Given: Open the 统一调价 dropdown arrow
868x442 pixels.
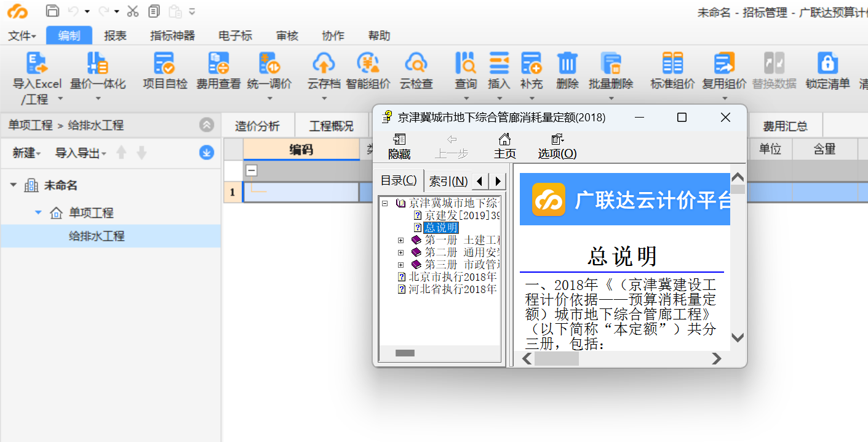Looking at the screenshot, I should [x=269, y=99].
